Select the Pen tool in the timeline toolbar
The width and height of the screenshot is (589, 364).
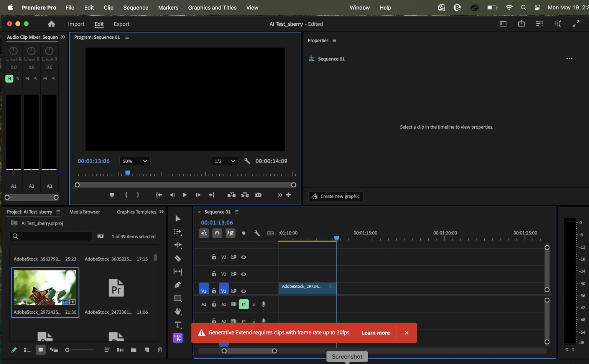(x=178, y=285)
